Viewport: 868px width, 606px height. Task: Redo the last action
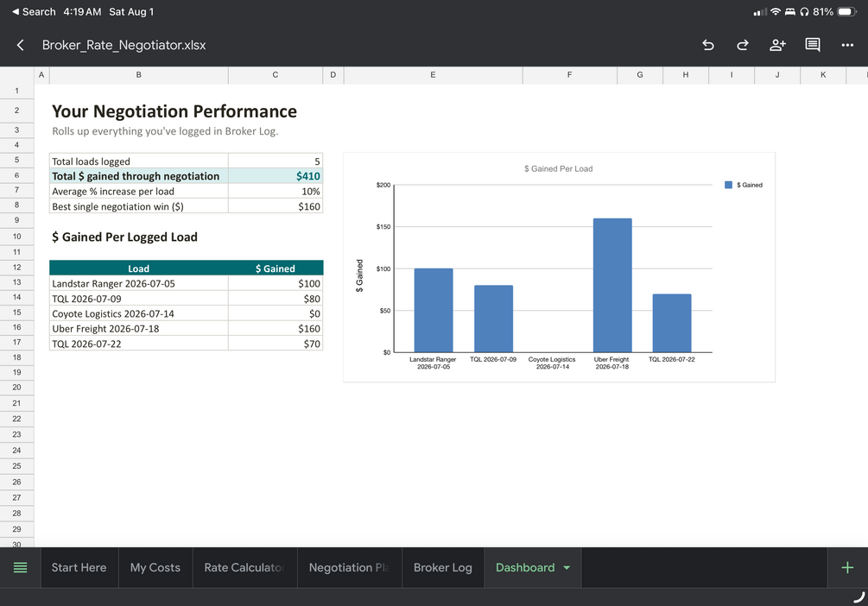tap(743, 45)
